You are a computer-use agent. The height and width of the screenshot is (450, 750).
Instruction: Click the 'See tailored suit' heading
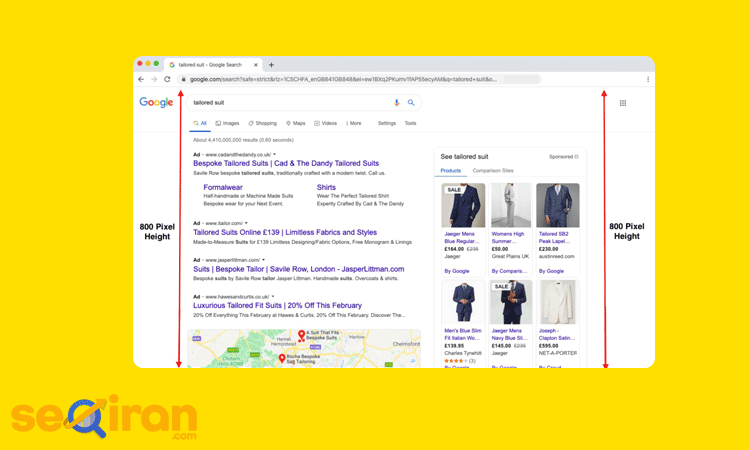click(464, 157)
